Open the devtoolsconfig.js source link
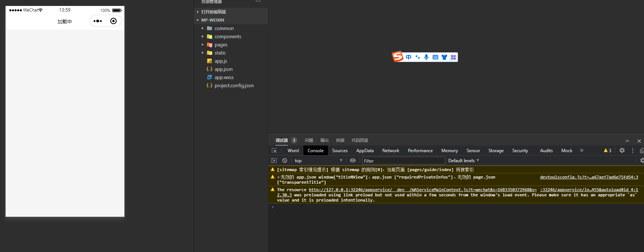This screenshot has width=644, height=252. (589, 177)
